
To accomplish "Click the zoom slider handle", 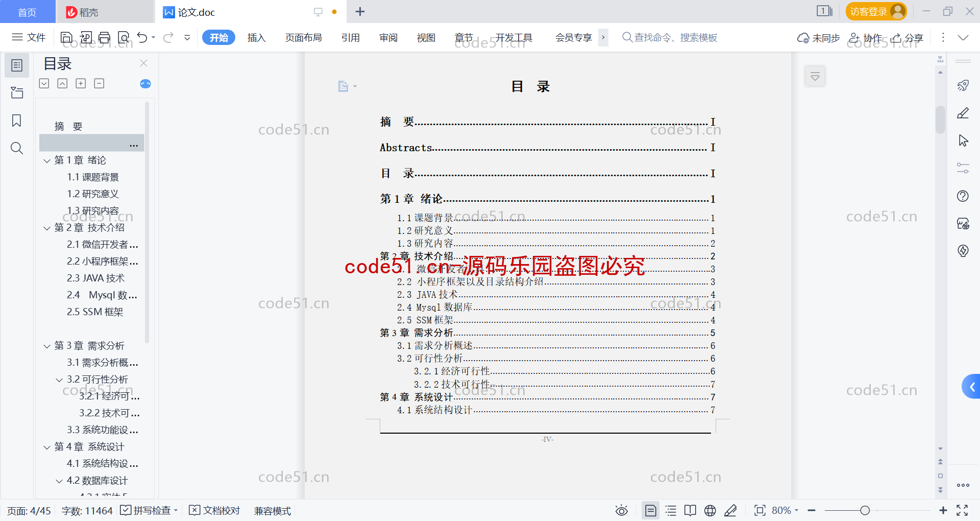I will tap(865, 510).
